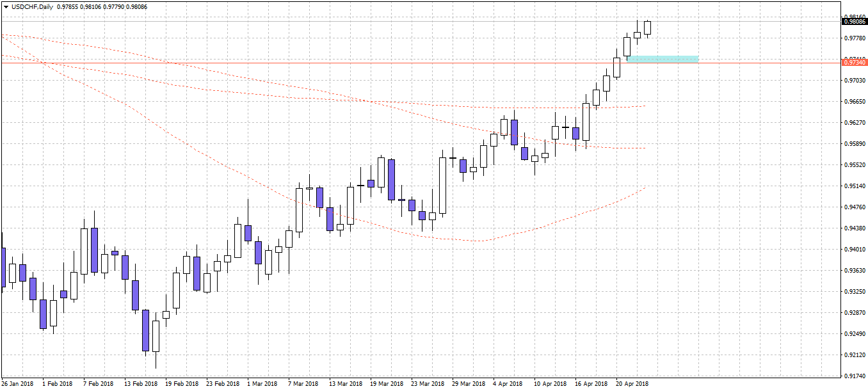This screenshot has height=391, width=868.
Task: Open the triangle menu beside USDCHF,Daily
Action: point(6,6)
